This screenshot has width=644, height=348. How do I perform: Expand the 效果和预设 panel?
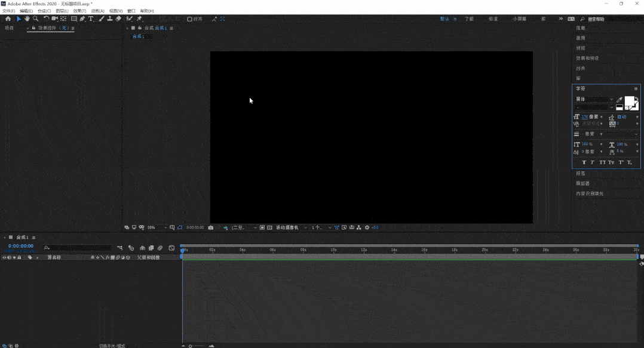(x=587, y=58)
